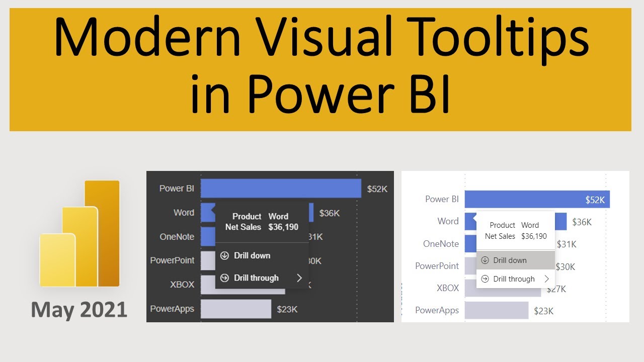The width and height of the screenshot is (644, 362).
Task: Select the PowerApps bar in dark chart
Action: pyautogui.click(x=236, y=309)
